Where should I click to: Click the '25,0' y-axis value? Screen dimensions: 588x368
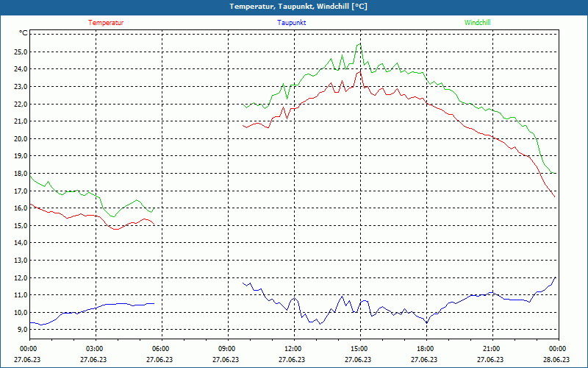pyautogui.click(x=21, y=52)
